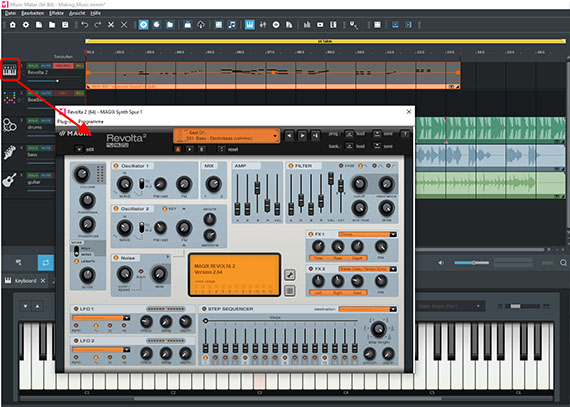Click the loop button in transport bar
This screenshot has width=570, height=407.
45,262
